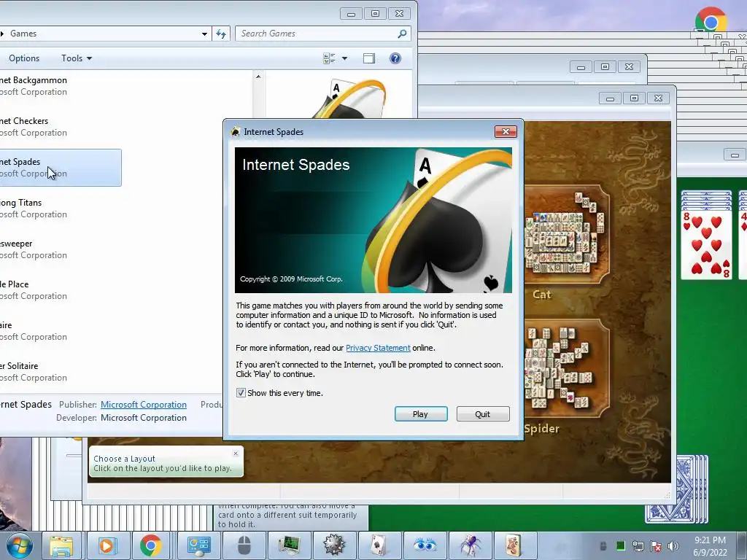
Task: Open the Tools dropdown menu
Action: [76, 58]
